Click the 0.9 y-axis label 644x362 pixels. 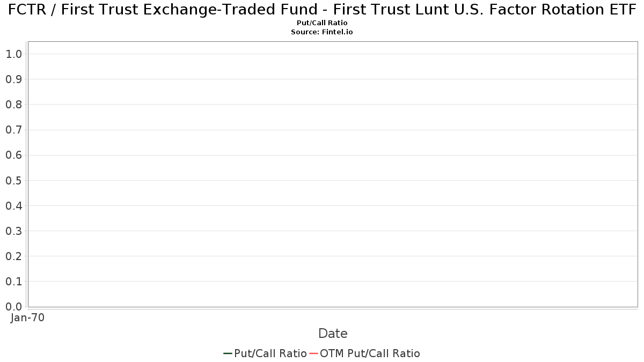click(13, 79)
